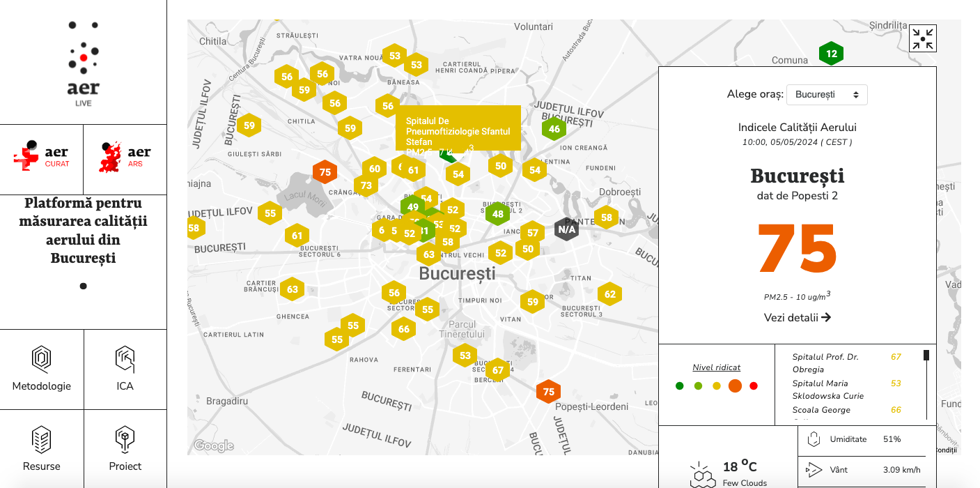Click the aer LIVE logo
The image size is (980, 488).
pyautogui.click(x=84, y=64)
